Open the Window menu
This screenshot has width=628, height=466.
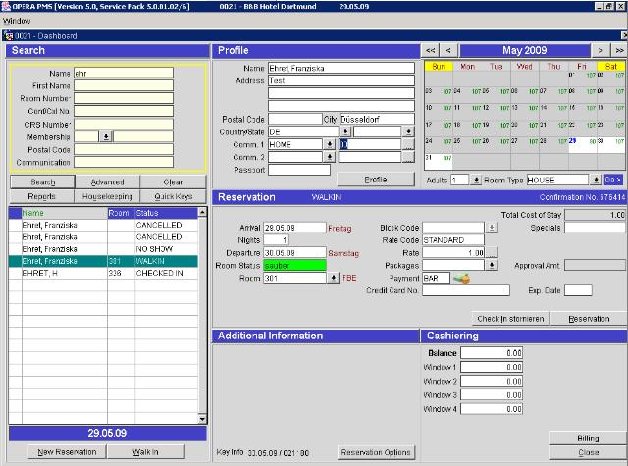17,20
